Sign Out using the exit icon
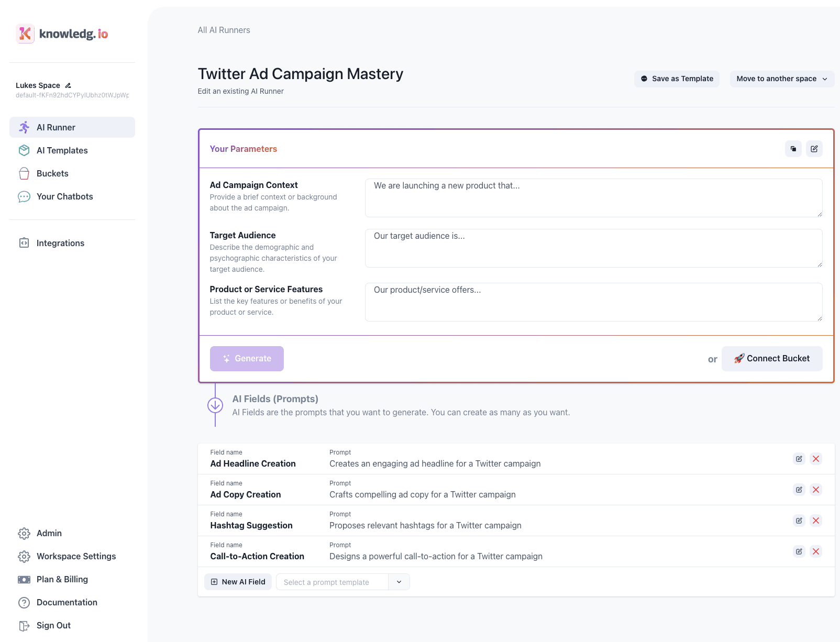840x642 pixels. click(x=25, y=625)
